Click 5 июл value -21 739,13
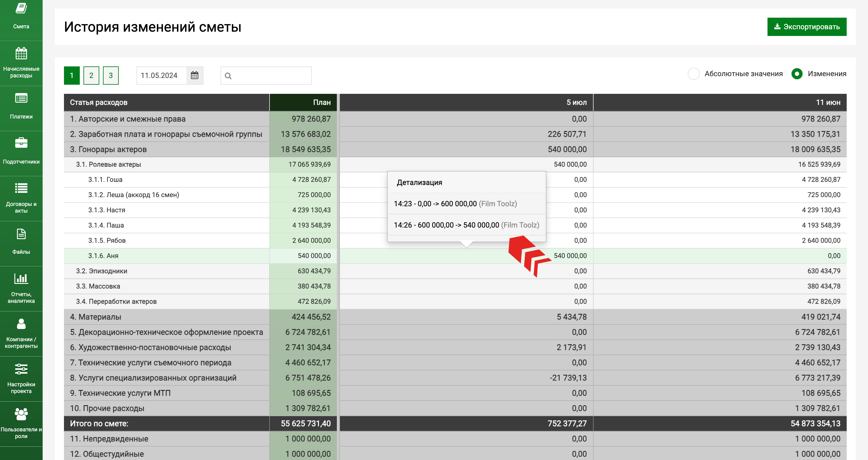This screenshot has height=460, width=868. point(568,377)
